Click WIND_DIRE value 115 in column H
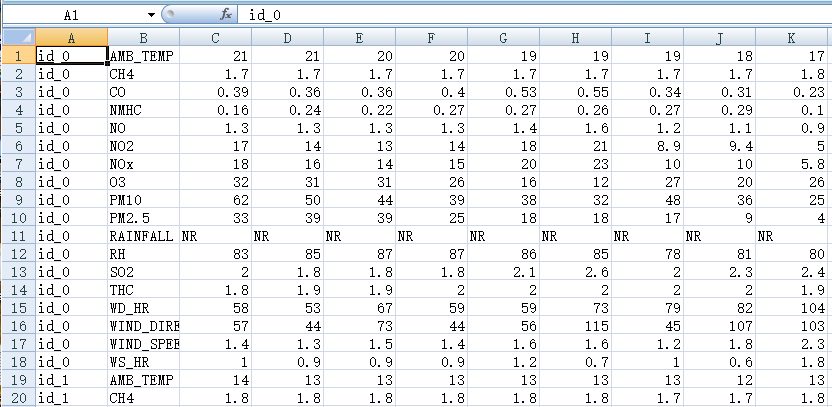Image resolution: width=832 pixels, height=407 pixels. (576, 325)
